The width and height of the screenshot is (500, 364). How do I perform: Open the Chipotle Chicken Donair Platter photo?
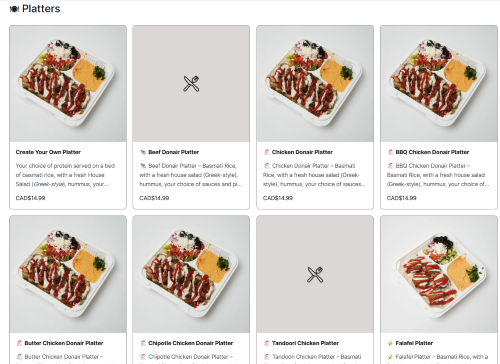191,274
